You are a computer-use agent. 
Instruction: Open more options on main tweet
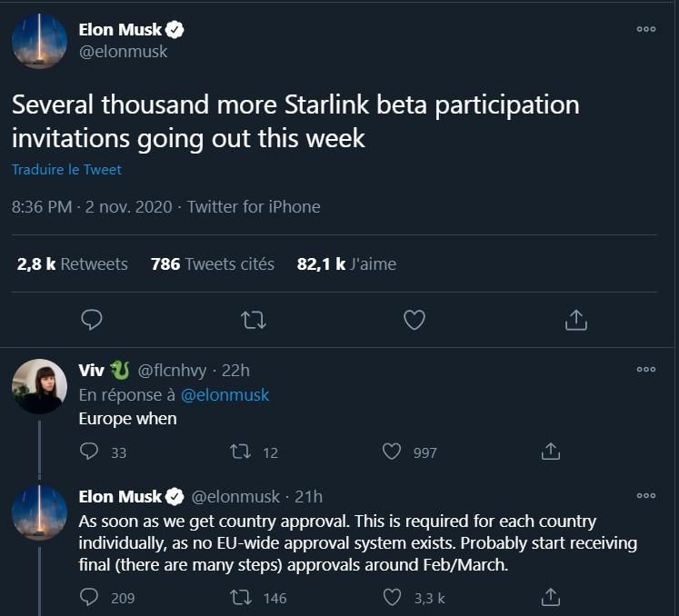[646, 29]
